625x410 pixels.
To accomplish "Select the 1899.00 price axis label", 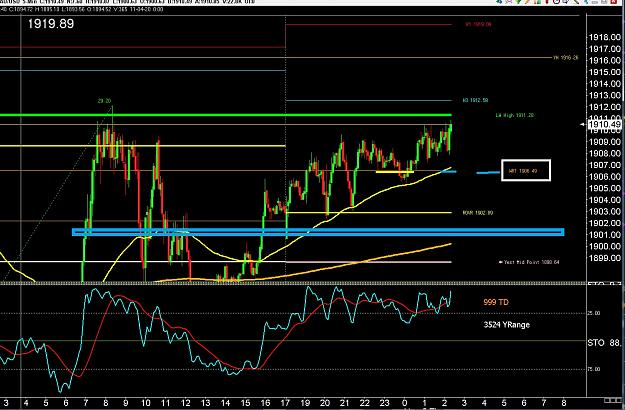I will click(x=605, y=258).
